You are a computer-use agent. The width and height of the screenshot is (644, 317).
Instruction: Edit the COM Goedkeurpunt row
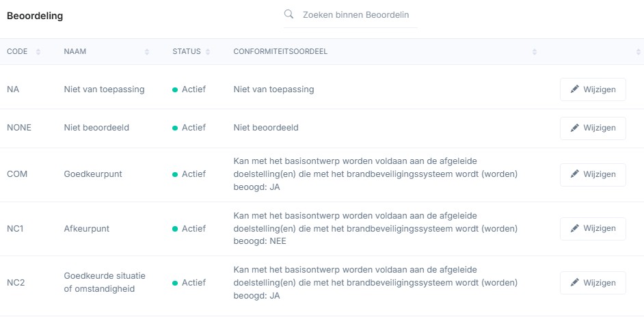[593, 174]
